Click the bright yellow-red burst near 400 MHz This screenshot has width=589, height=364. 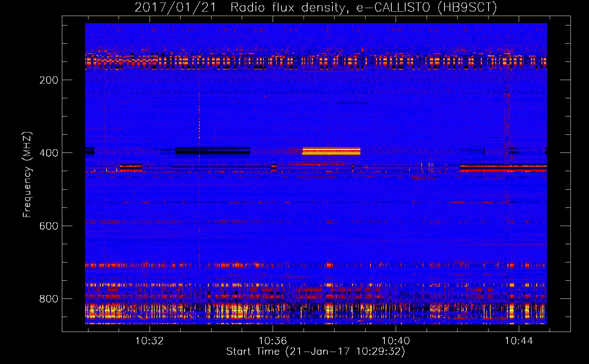click(331, 151)
